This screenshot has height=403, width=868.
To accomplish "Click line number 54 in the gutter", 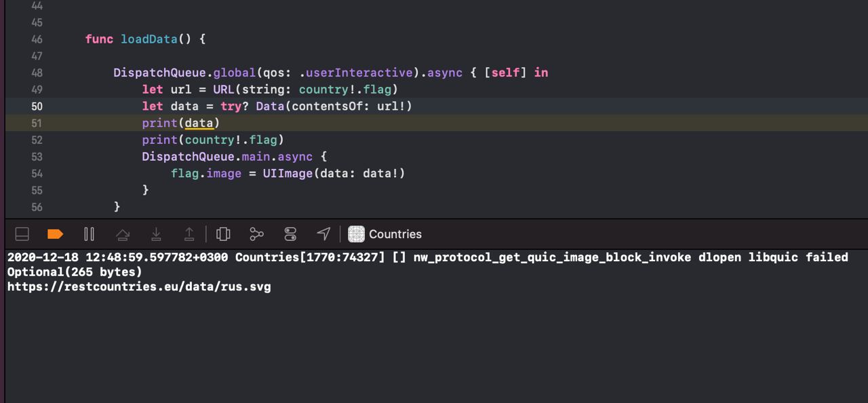I will [x=37, y=173].
